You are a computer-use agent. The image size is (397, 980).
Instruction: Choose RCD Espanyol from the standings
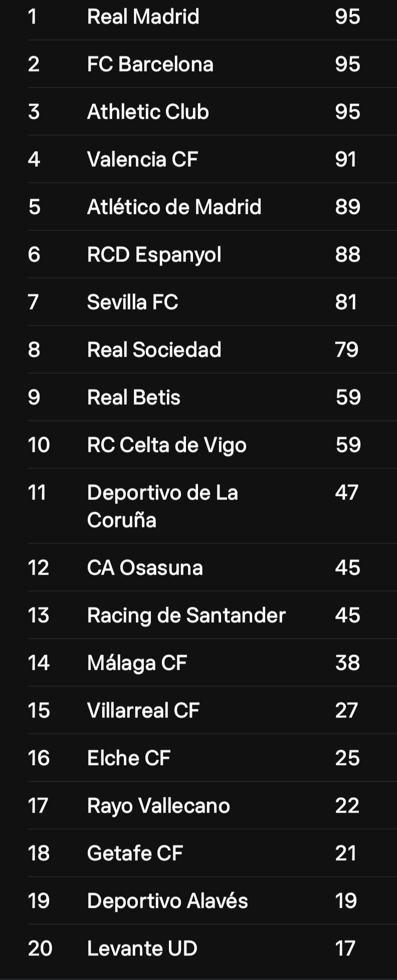tap(212, 255)
